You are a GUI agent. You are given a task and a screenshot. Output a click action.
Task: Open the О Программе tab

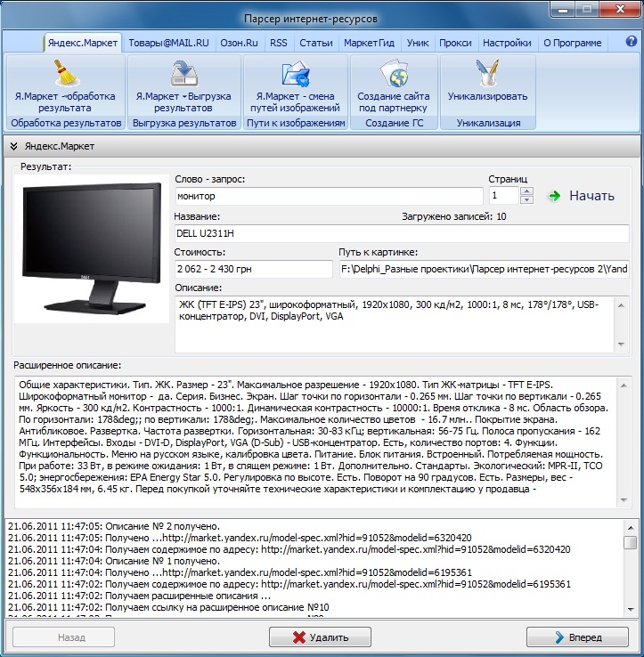573,43
